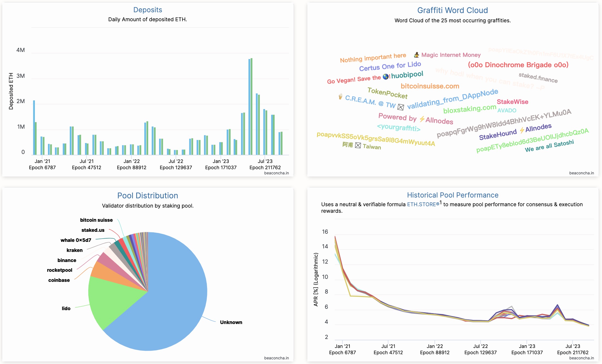Click the huobipool word in cloud

click(407, 75)
